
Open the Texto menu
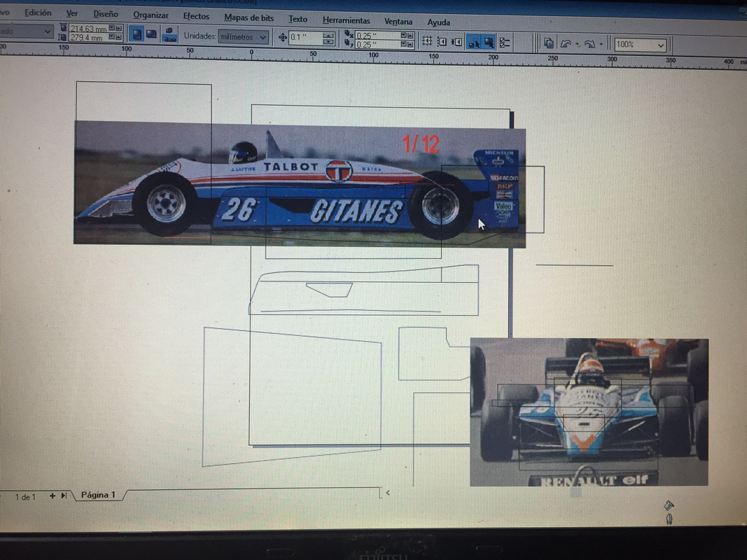pos(298,19)
